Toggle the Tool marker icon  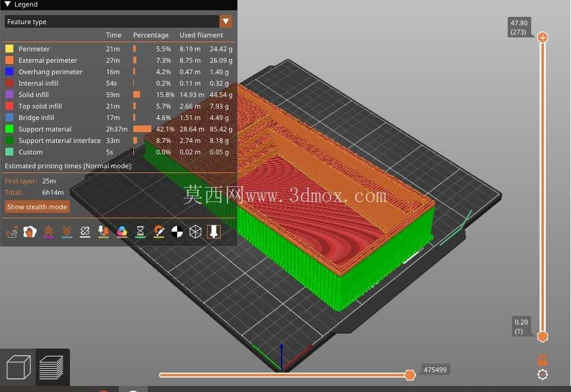tap(214, 232)
